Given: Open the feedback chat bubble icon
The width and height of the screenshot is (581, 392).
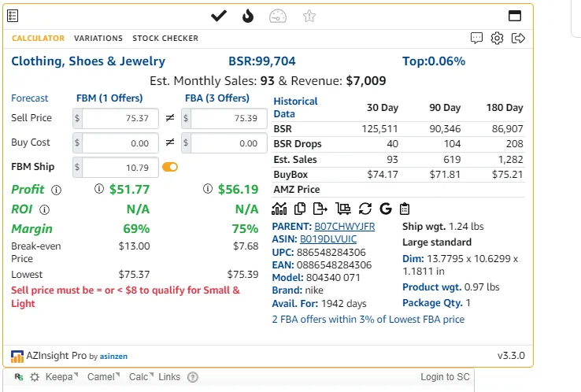Looking at the screenshot, I should coord(476,38).
